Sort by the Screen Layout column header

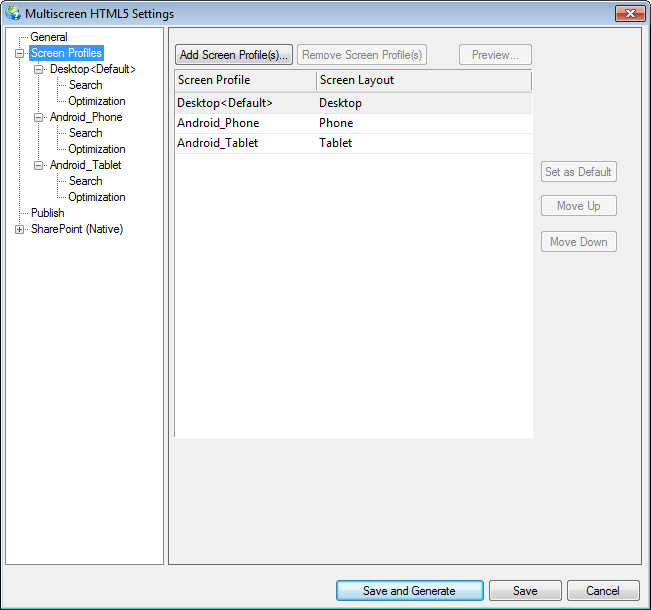[x=423, y=80]
